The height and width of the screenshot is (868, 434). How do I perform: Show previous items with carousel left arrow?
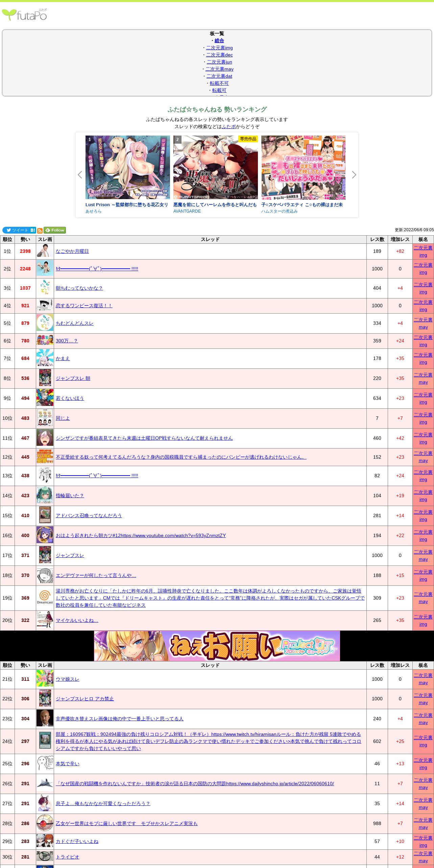[x=80, y=175]
